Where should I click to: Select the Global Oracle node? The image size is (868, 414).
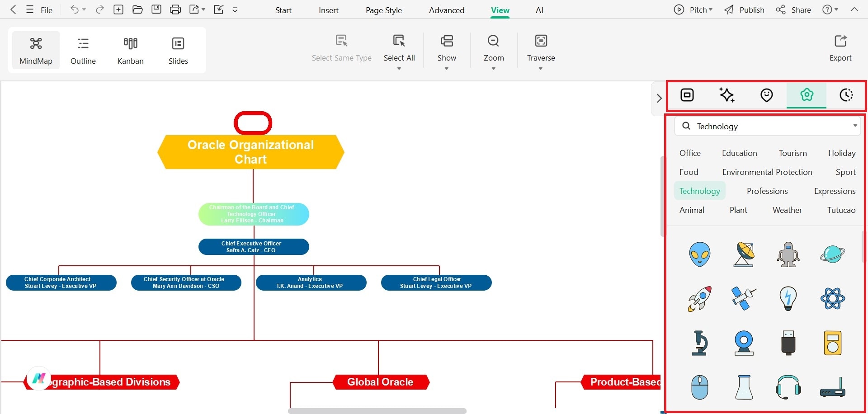coord(381,382)
